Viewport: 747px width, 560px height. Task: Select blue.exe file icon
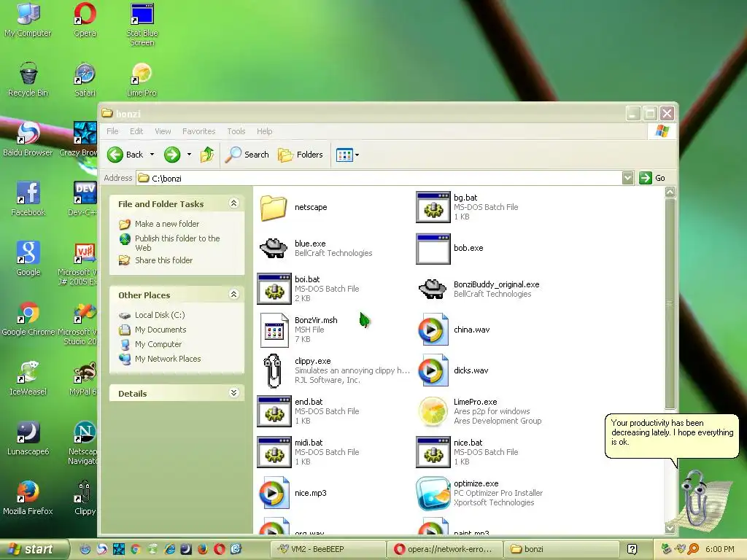(274, 248)
